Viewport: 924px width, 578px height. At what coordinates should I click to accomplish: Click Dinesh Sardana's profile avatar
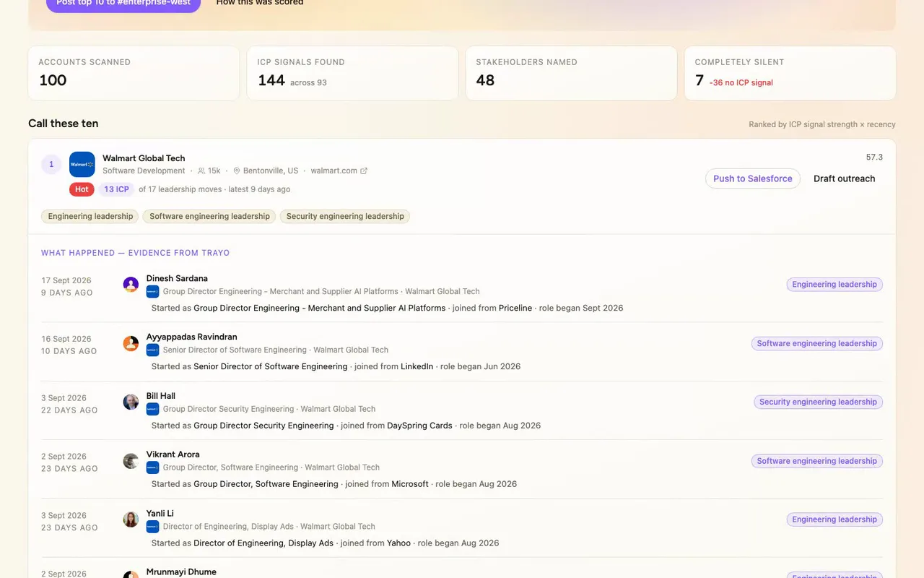pyautogui.click(x=131, y=285)
